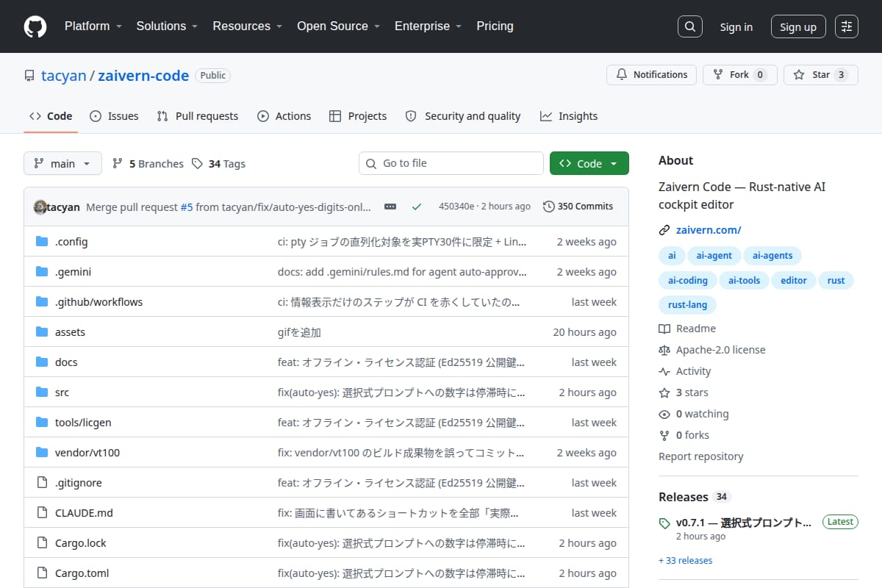Click the 'gifを追加' commit message

[x=299, y=332]
